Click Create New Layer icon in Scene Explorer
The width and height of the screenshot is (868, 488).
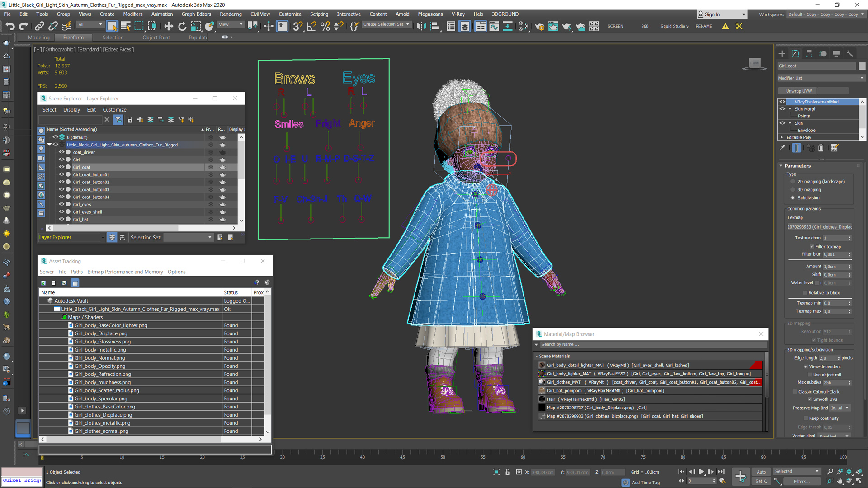pos(140,120)
